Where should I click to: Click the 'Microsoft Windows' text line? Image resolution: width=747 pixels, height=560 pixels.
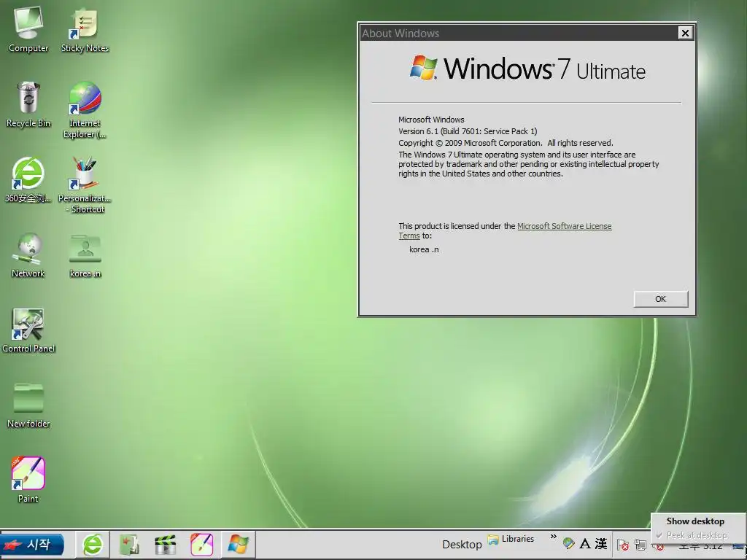pos(431,120)
